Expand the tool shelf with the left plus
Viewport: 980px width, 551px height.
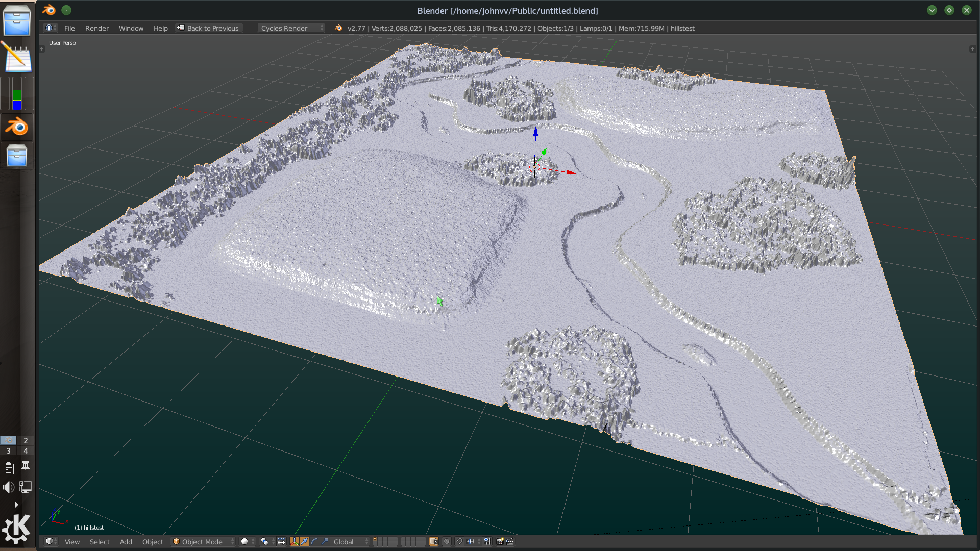(42, 49)
